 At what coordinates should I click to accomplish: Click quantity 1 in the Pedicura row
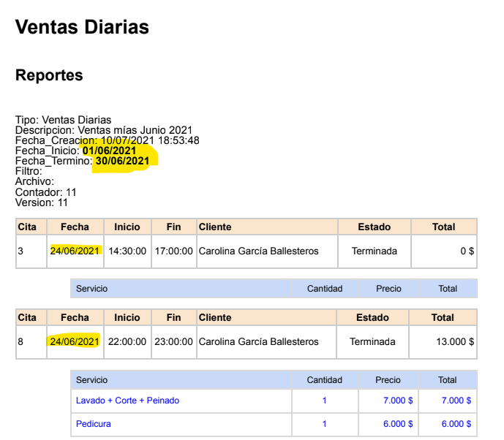pyautogui.click(x=324, y=424)
